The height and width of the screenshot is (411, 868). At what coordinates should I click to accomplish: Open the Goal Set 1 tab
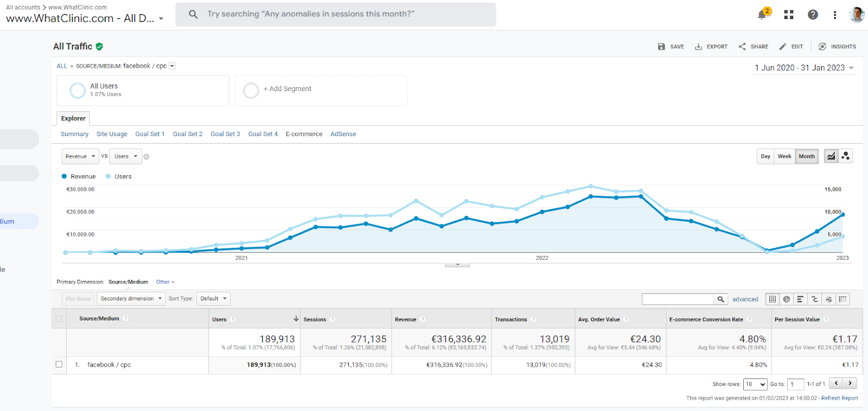click(x=150, y=134)
